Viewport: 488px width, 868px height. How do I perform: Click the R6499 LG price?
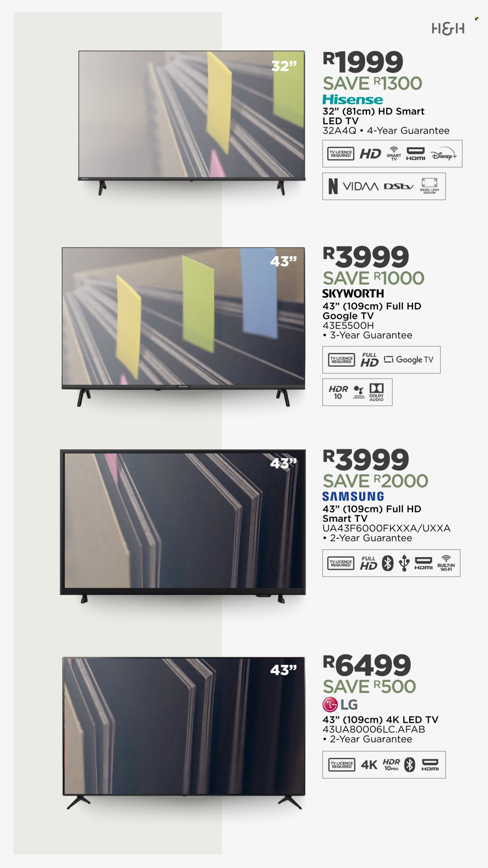(367, 665)
